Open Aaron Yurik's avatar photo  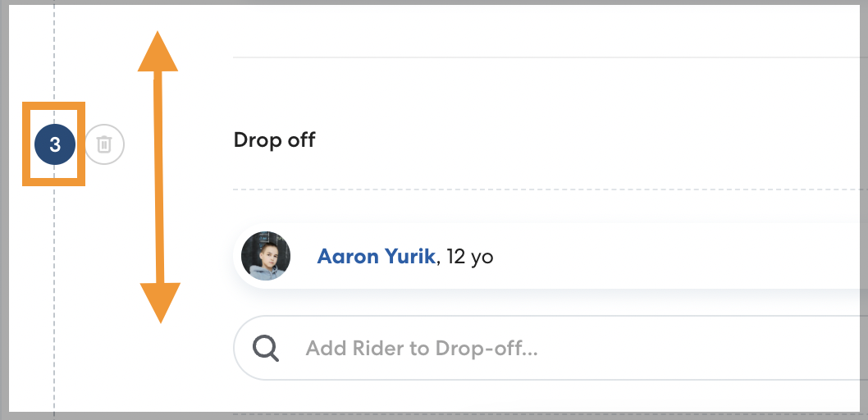coord(266,256)
